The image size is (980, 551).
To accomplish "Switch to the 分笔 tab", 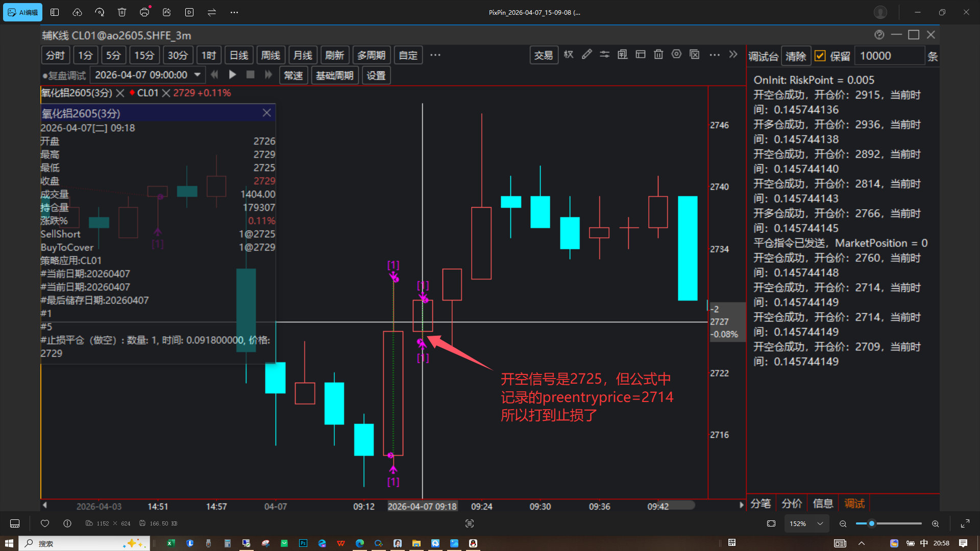I will click(x=761, y=504).
